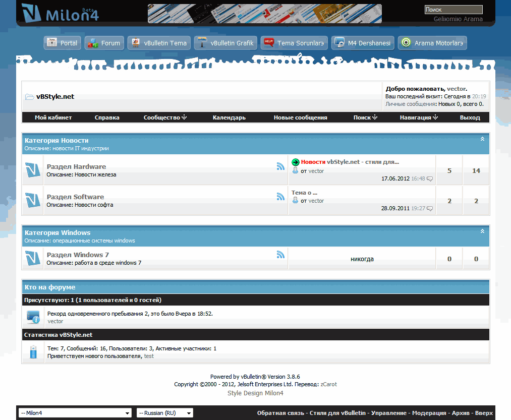Viewport: 511px width, 420px height.
Task: Open Календарь in the navbar
Action: pyautogui.click(x=229, y=117)
